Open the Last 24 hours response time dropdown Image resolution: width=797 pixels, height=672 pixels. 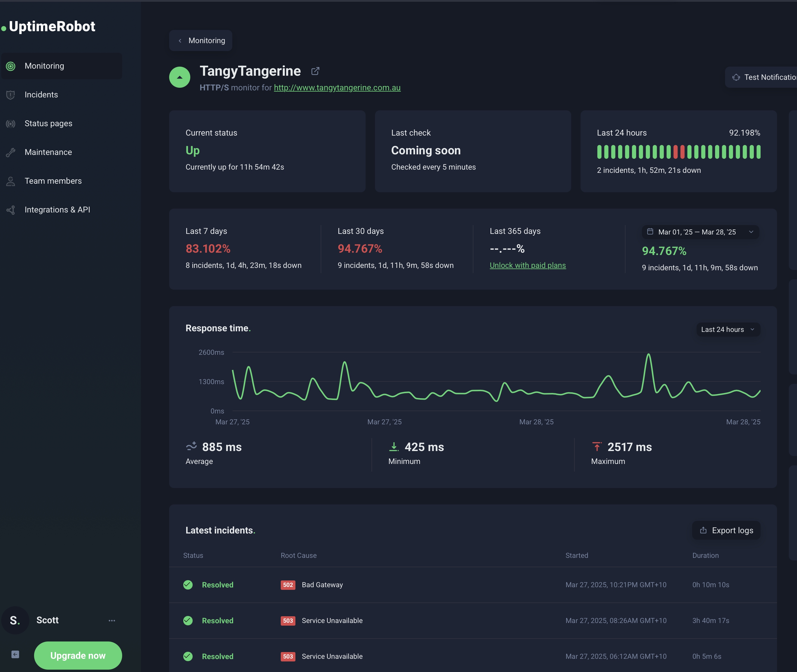pos(728,330)
